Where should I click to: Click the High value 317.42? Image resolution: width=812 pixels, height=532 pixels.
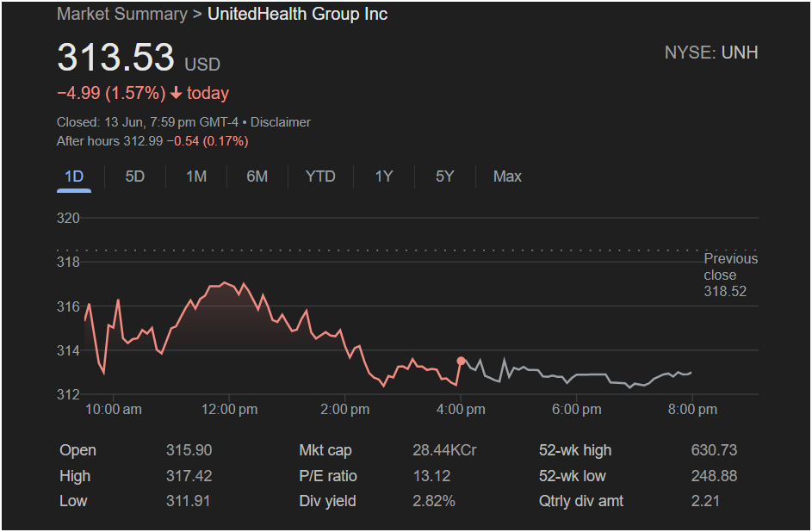189,476
